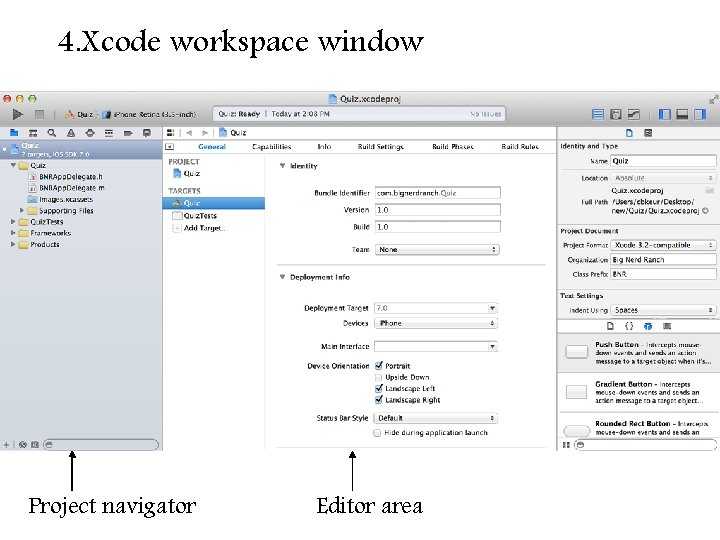Open the Indent Using dropdown
This screenshot has height=540, width=720.
(x=663, y=310)
